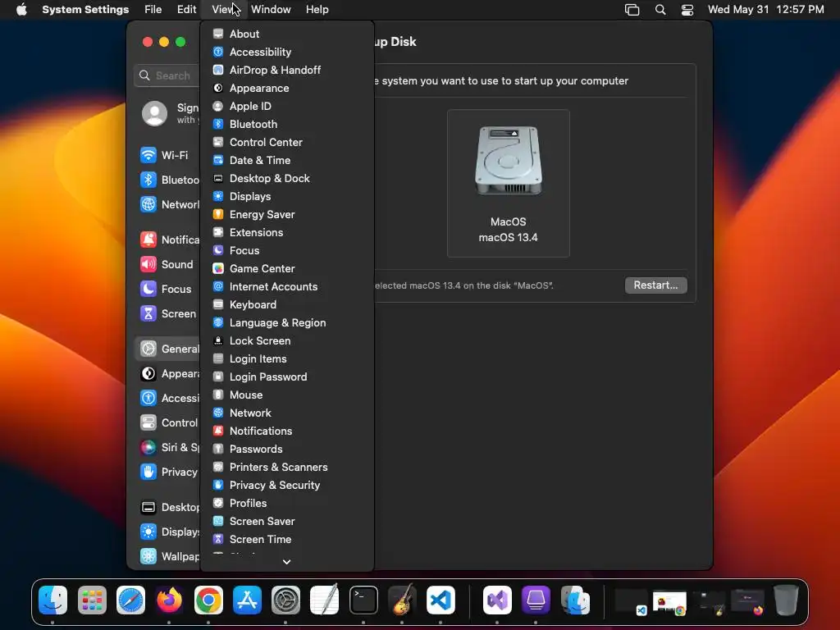Screen dimensions: 840x630
Task: Open the Edit menu
Action: (186, 10)
